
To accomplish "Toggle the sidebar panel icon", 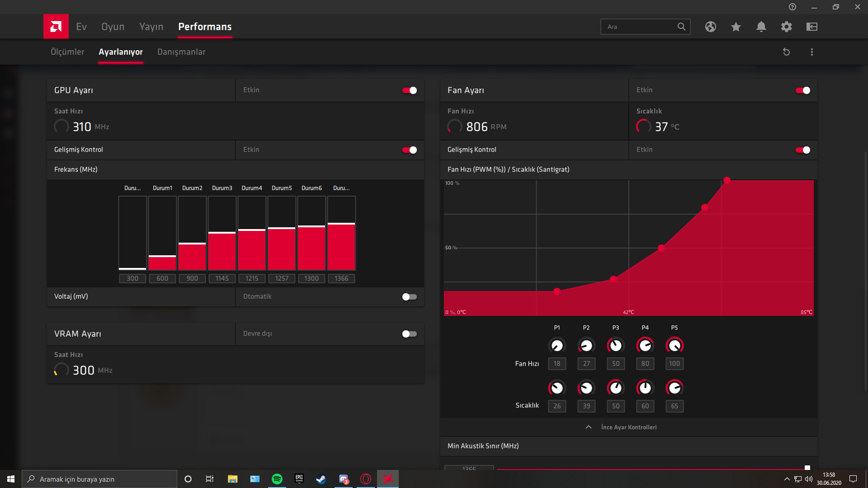I will pos(812,27).
